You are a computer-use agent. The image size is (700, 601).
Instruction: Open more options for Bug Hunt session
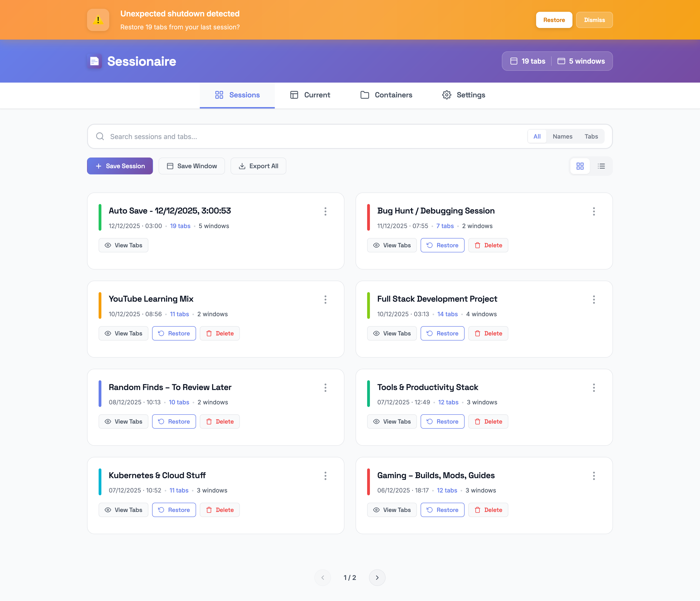[594, 211]
